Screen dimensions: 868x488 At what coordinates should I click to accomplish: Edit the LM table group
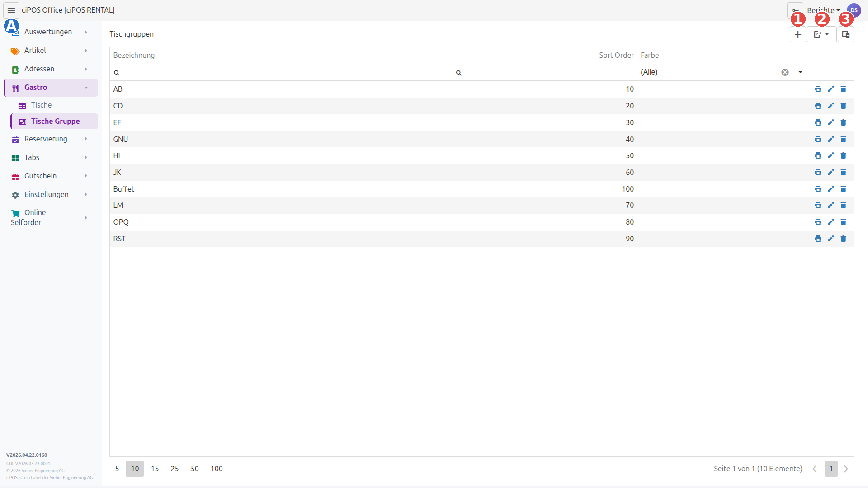(x=830, y=205)
